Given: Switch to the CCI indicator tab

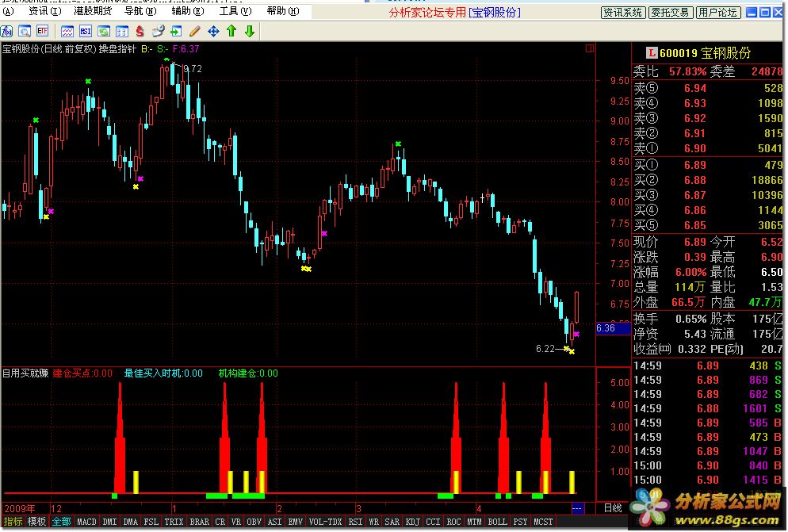Looking at the screenshot, I should [x=433, y=522].
